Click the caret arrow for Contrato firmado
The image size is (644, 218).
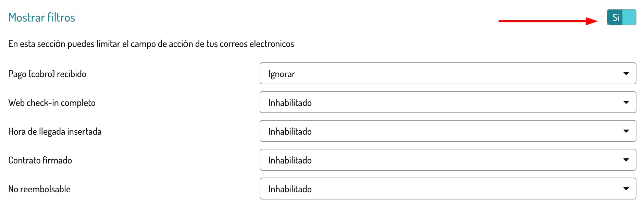coord(626,160)
